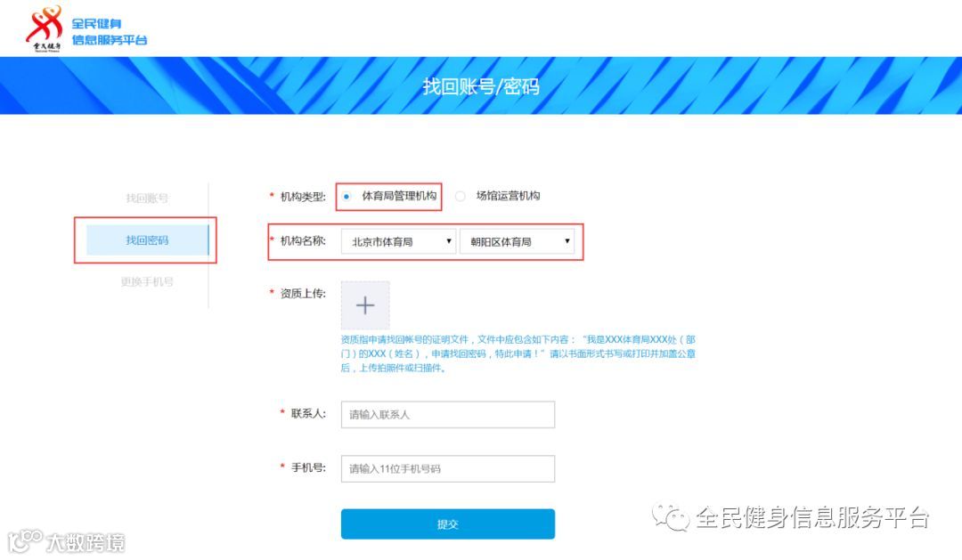Screen dimensions: 962x560
Task: Focus the 联系人 input field
Action: click(x=448, y=415)
